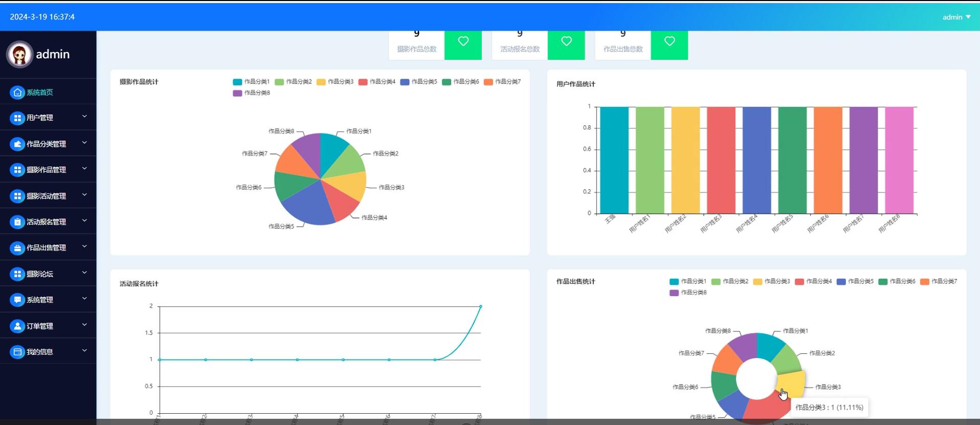Image resolution: width=980 pixels, height=425 pixels.
Task: Toggle 作品分类7 legend in 摄影作品统计
Action: [x=502, y=82]
